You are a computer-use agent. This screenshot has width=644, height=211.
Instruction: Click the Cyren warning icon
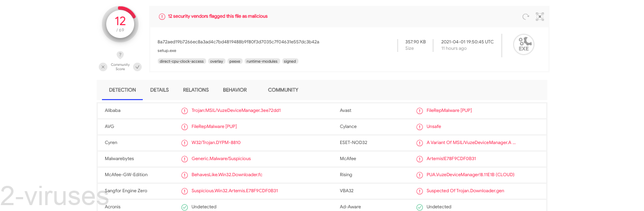coord(185,143)
